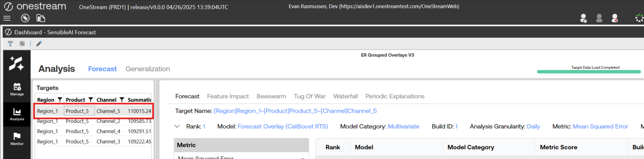Open the Manage section in the sidebar
644x159 pixels.
click(17, 89)
